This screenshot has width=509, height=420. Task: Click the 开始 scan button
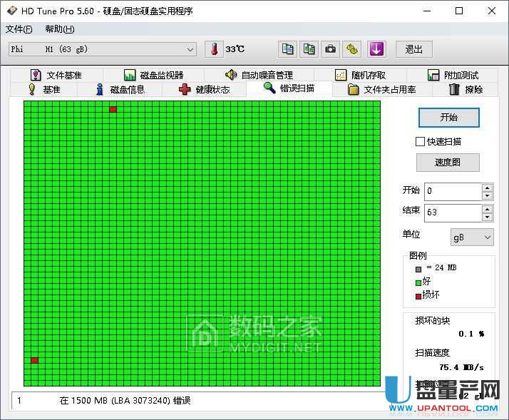[448, 117]
